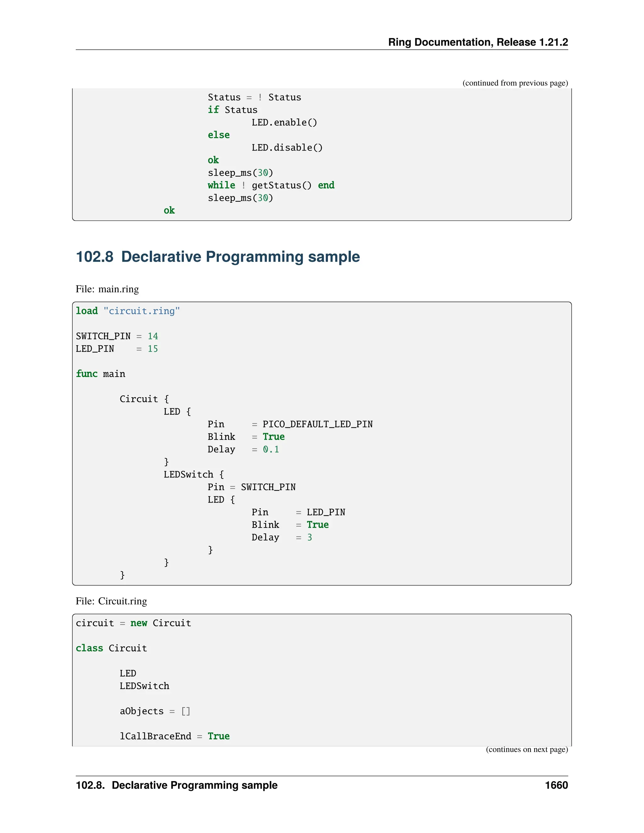Click the while ! getStatus() end line
This screenshot has height=833, width=644.
click(271, 186)
